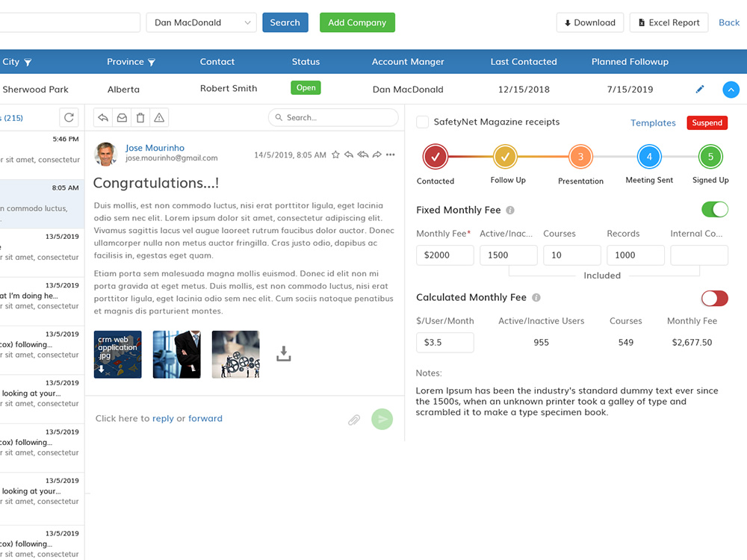Tick the SafetyNet Magazine receipts checkbox
The image size is (747, 560).
pyautogui.click(x=422, y=122)
